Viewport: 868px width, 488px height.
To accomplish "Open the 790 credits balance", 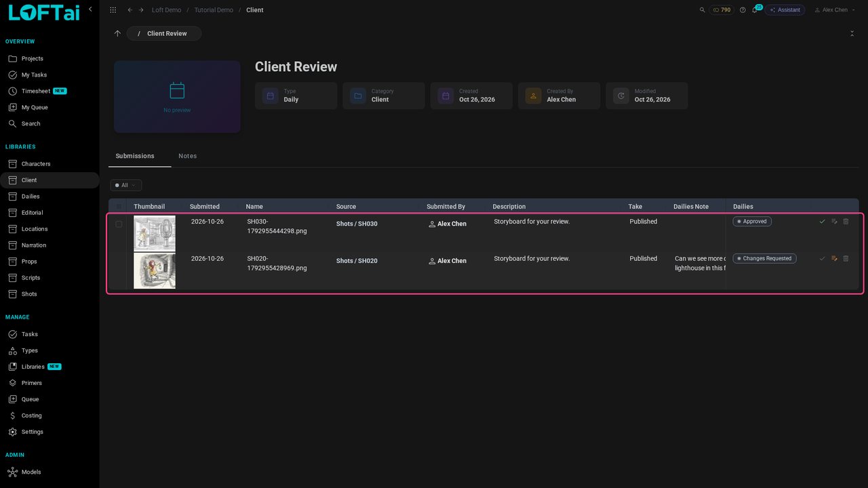I will 722,10.
